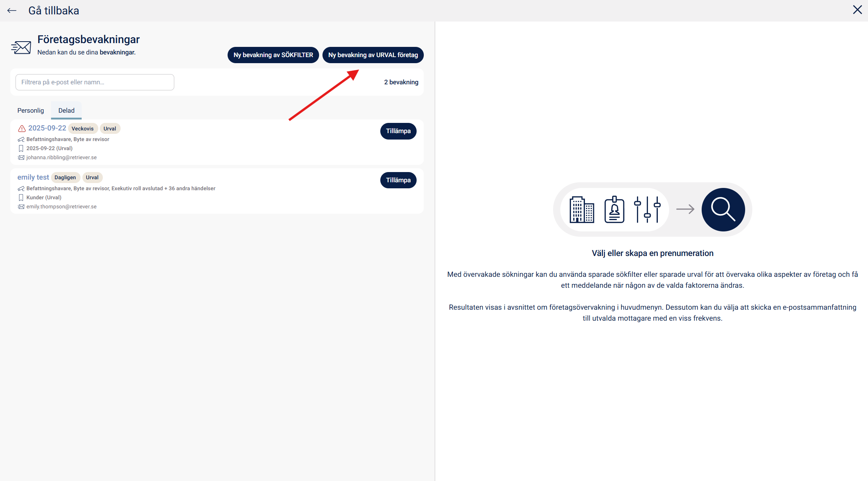Image resolution: width=868 pixels, height=481 pixels.
Task: Close the panel with X icon
Action: (857, 10)
